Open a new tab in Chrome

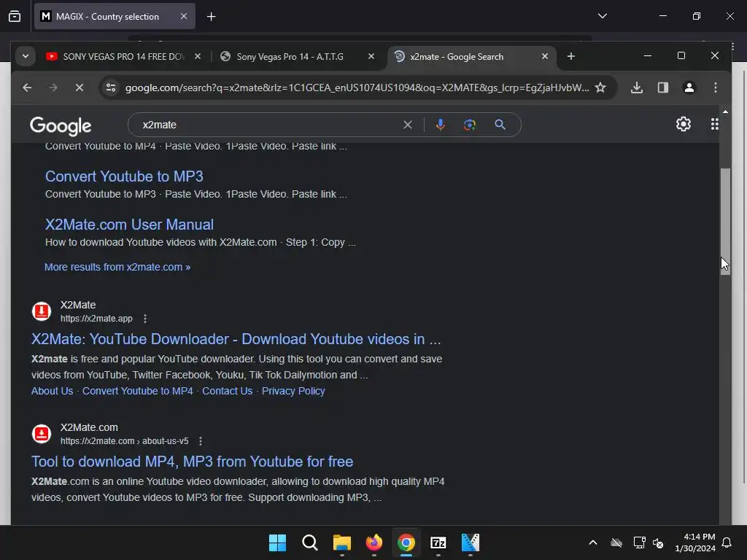pos(570,56)
